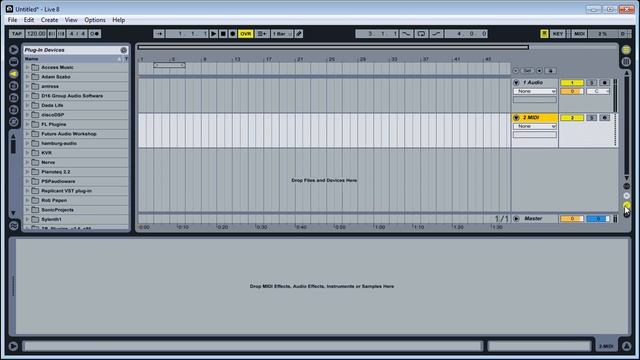Expand the Adam Szabo folder
This screenshot has width=640, height=360.
click(27, 77)
